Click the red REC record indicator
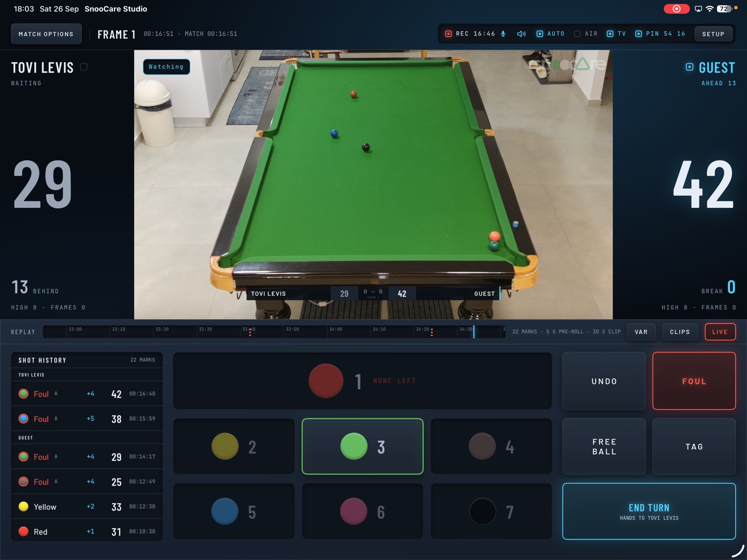The image size is (747, 560). pos(448,34)
